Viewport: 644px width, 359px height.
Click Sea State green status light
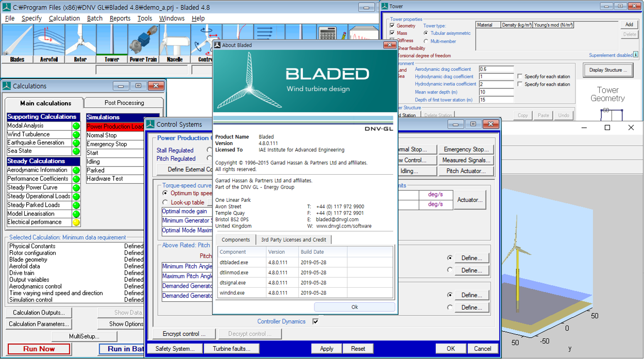point(76,151)
